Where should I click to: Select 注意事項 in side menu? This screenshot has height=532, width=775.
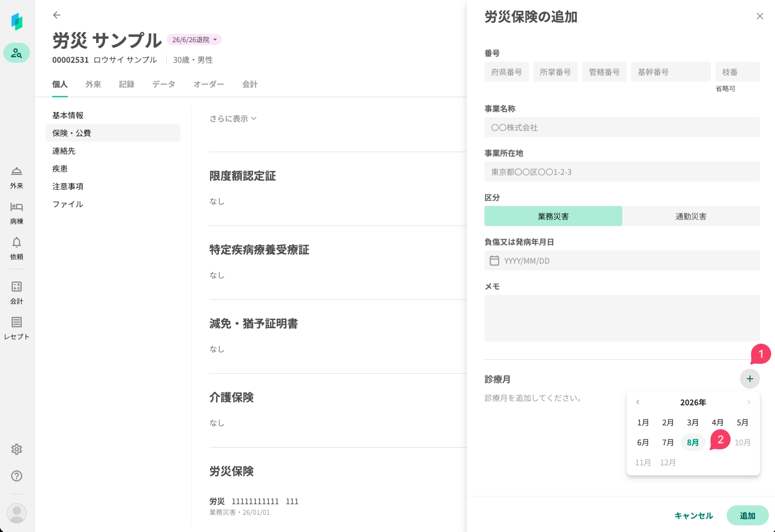click(x=113, y=186)
